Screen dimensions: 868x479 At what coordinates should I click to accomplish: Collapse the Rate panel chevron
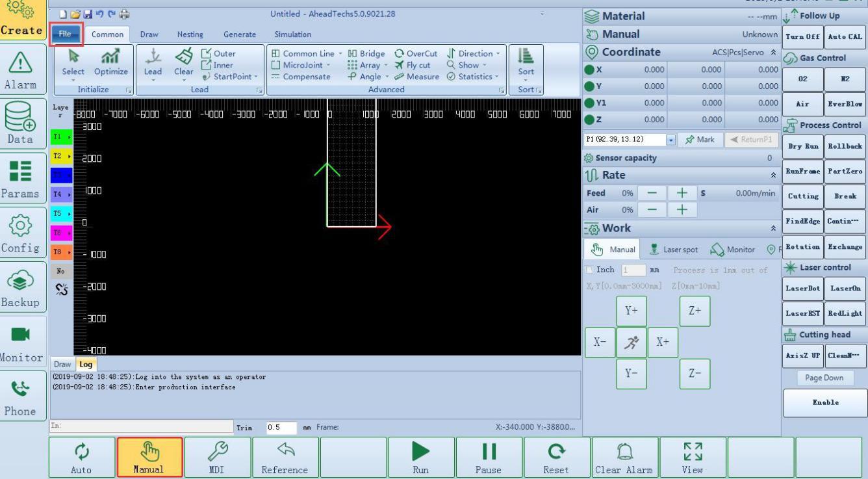click(773, 175)
